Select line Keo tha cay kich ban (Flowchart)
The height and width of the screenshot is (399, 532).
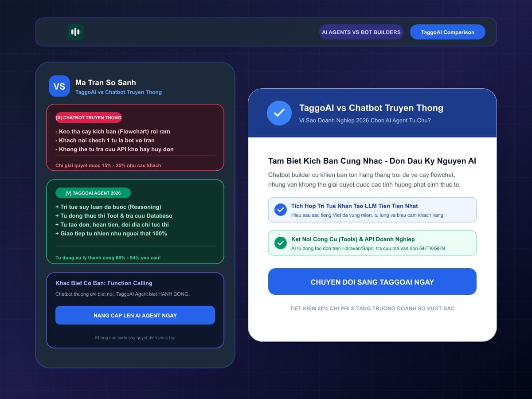[113, 131]
